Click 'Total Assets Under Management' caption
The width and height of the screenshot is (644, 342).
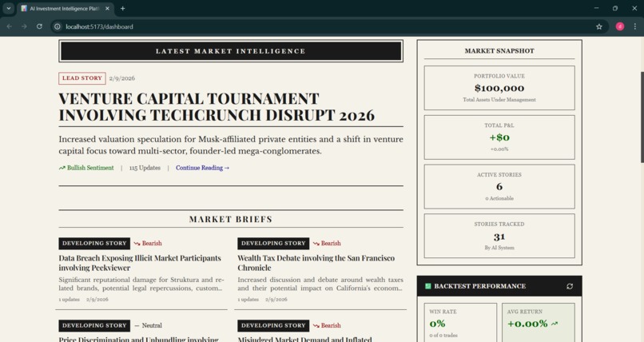click(499, 100)
